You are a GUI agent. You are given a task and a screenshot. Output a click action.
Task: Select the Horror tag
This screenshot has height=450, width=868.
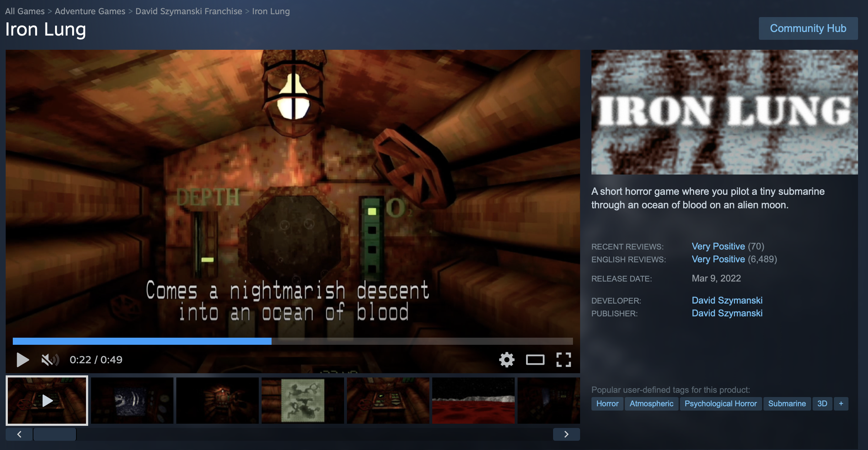click(x=607, y=403)
